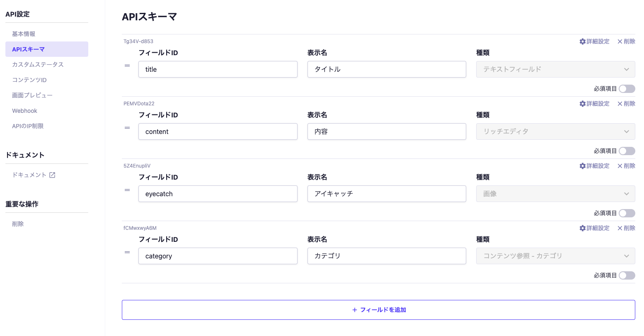This screenshot has width=644, height=336.
Task: Focus the eyecatch フィールドID input
Action: pyautogui.click(x=218, y=194)
